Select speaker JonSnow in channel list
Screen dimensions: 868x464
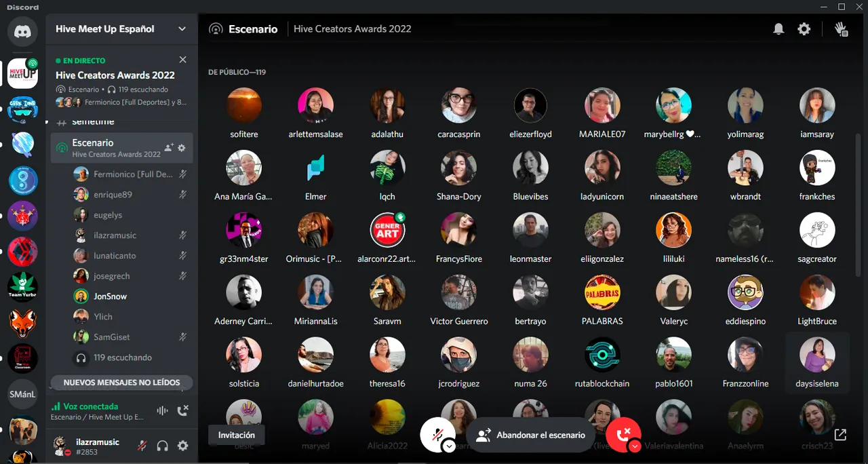coord(131,296)
